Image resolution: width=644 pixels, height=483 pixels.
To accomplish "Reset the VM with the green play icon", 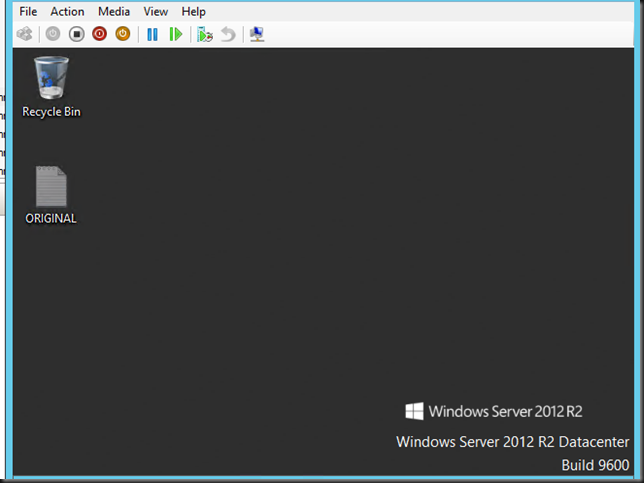I will click(176, 34).
